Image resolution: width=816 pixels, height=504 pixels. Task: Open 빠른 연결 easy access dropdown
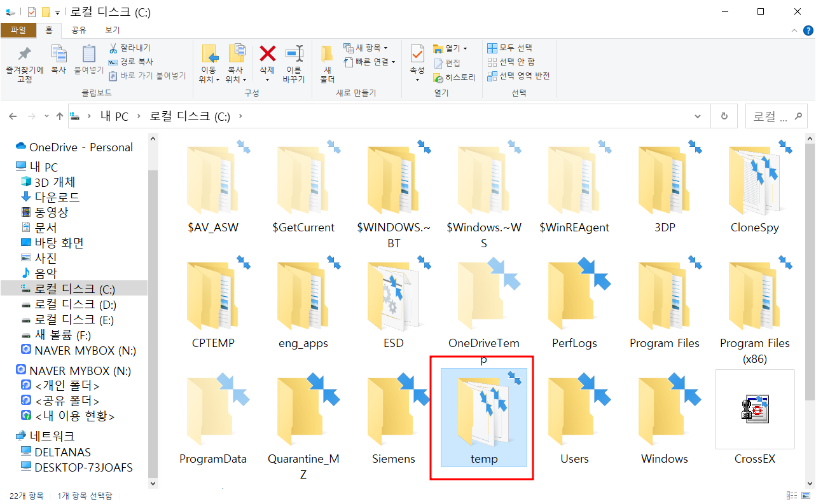pyautogui.click(x=369, y=62)
